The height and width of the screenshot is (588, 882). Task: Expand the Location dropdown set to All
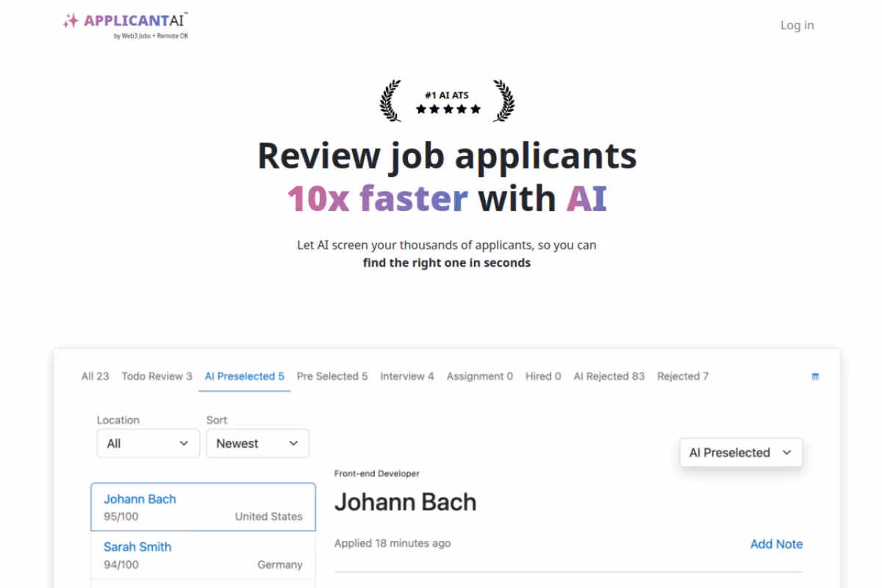(148, 443)
